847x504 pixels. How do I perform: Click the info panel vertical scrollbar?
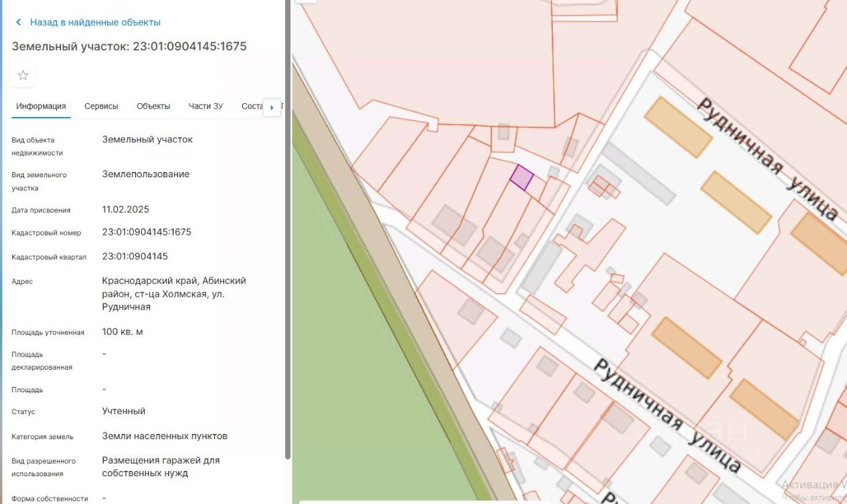point(287,230)
